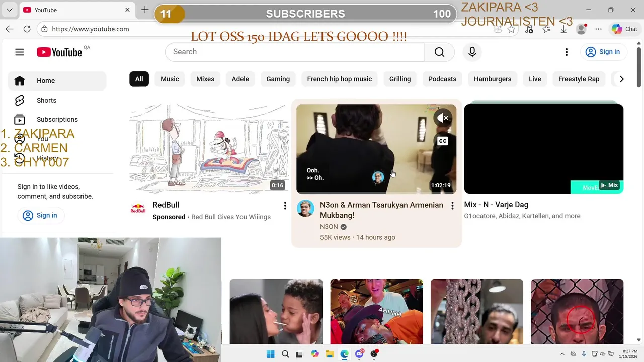
Task: Open browser profile avatar
Action: pyautogui.click(x=581, y=29)
